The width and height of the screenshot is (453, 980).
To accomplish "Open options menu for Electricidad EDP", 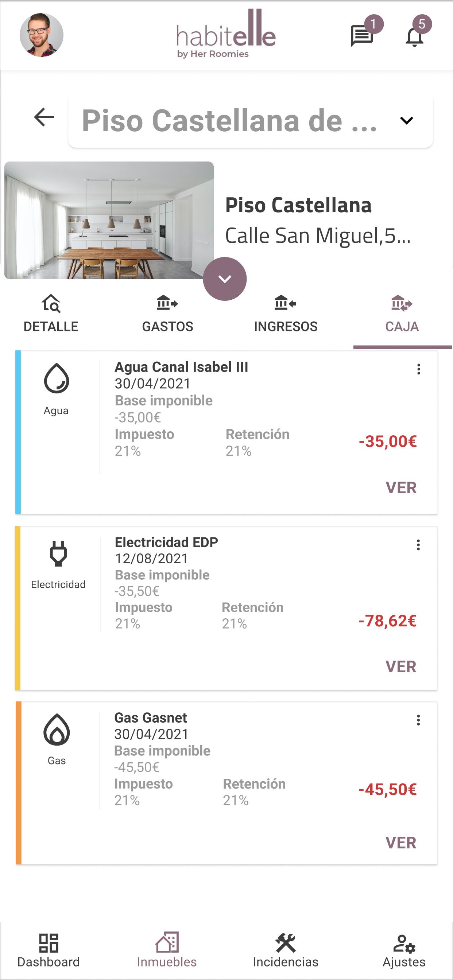I will point(418,545).
